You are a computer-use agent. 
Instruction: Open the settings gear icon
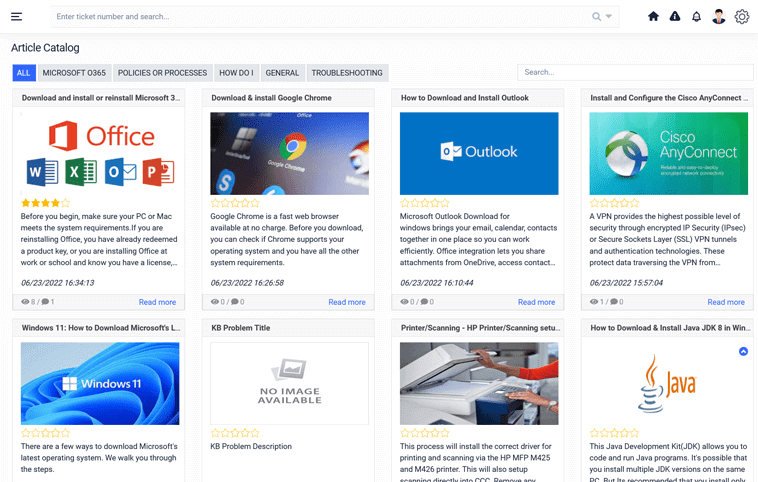[742, 17]
